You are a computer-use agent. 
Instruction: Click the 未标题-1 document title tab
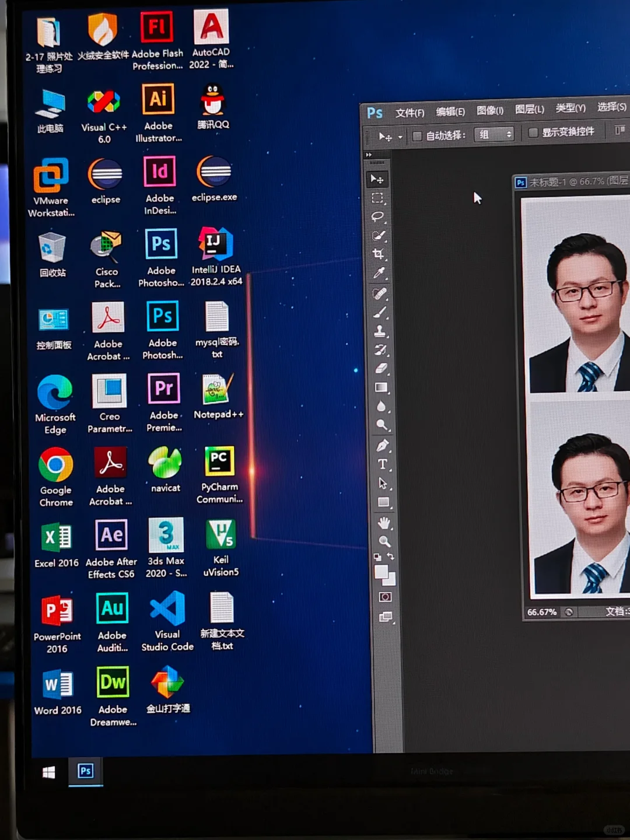572,181
